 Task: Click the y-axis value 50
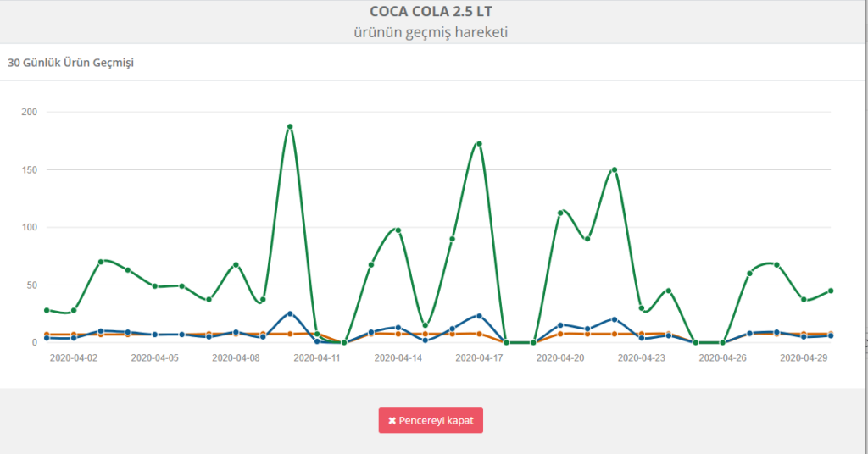click(31, 285)
